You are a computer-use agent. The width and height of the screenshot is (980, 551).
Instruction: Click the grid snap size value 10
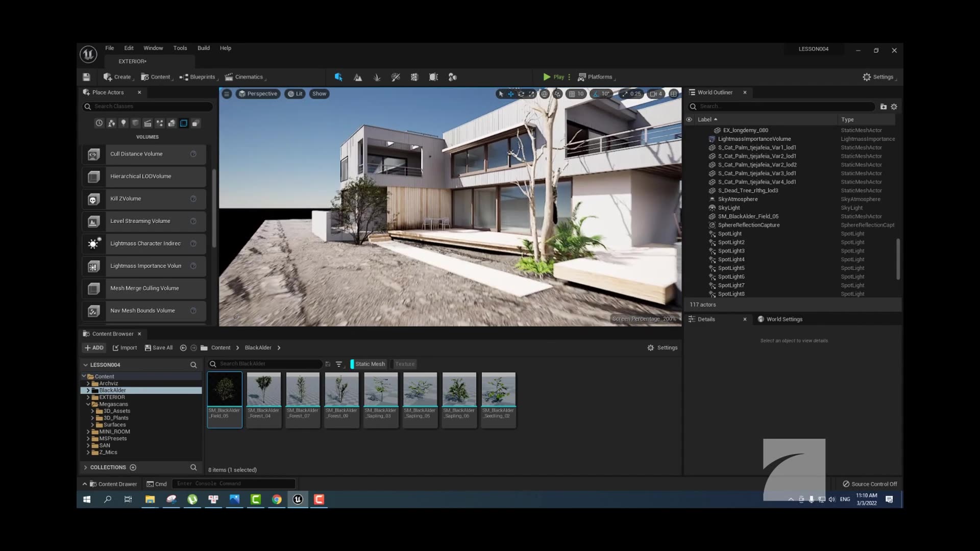coord(580,94)
